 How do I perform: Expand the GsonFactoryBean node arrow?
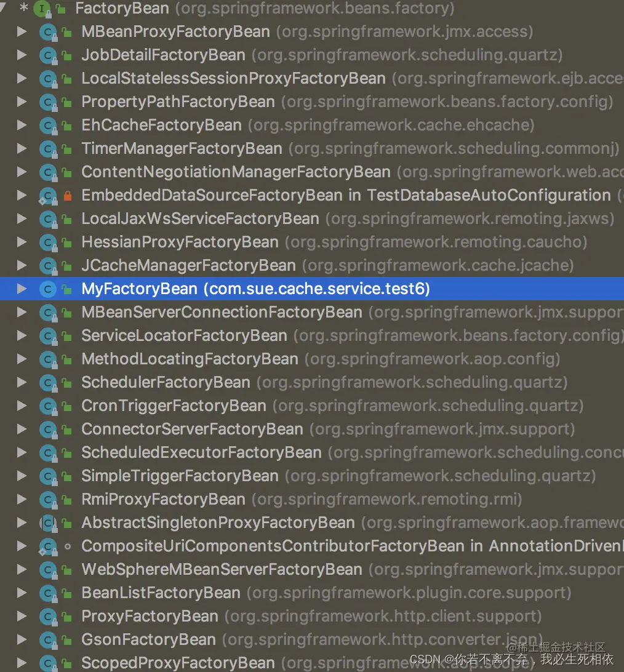[x=22, y=639]
